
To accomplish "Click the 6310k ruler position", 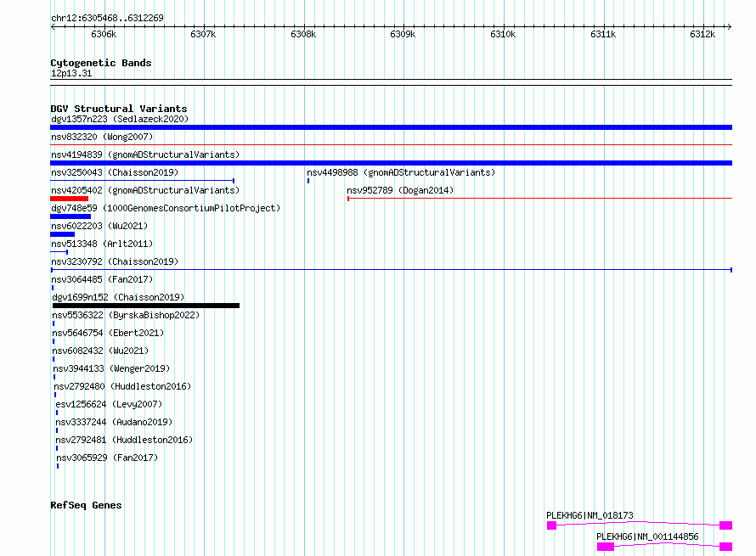I will [503, 34].
